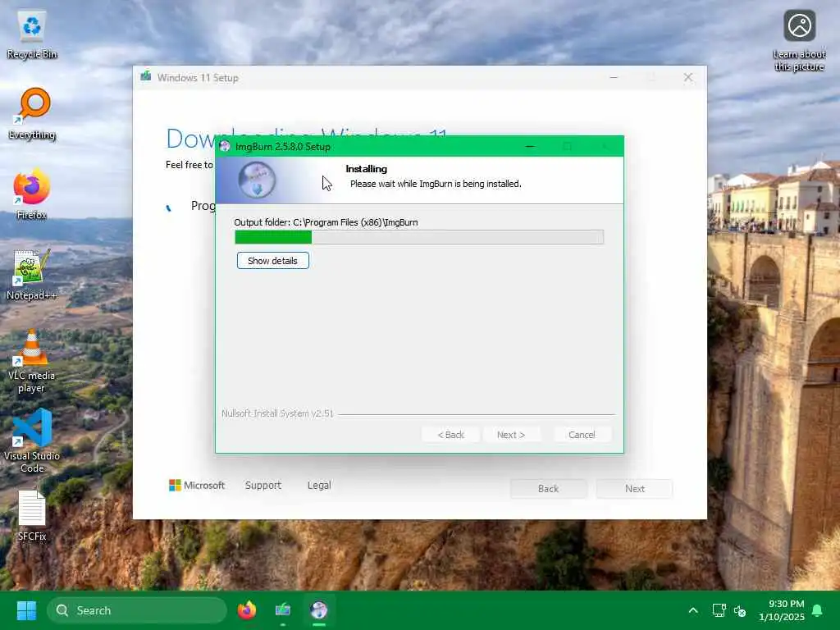Select the VLC media player desktop icon

point(32,361)
